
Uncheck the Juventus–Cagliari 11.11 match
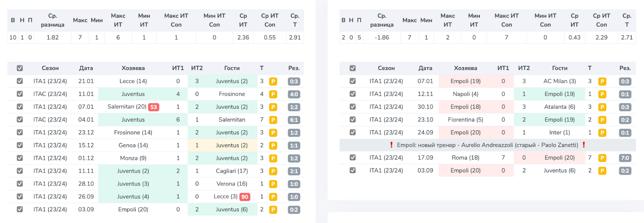[20, 171]
